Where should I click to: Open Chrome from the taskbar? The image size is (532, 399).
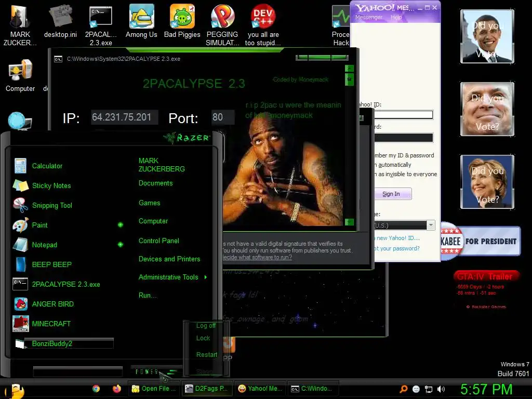point(96,389)
